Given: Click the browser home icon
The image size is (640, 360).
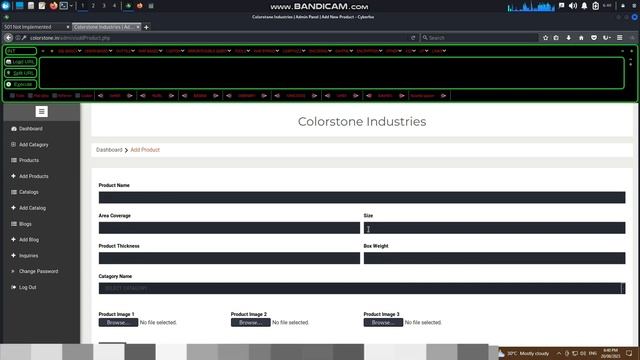Looking at the screenshot, I should [581, 38].
